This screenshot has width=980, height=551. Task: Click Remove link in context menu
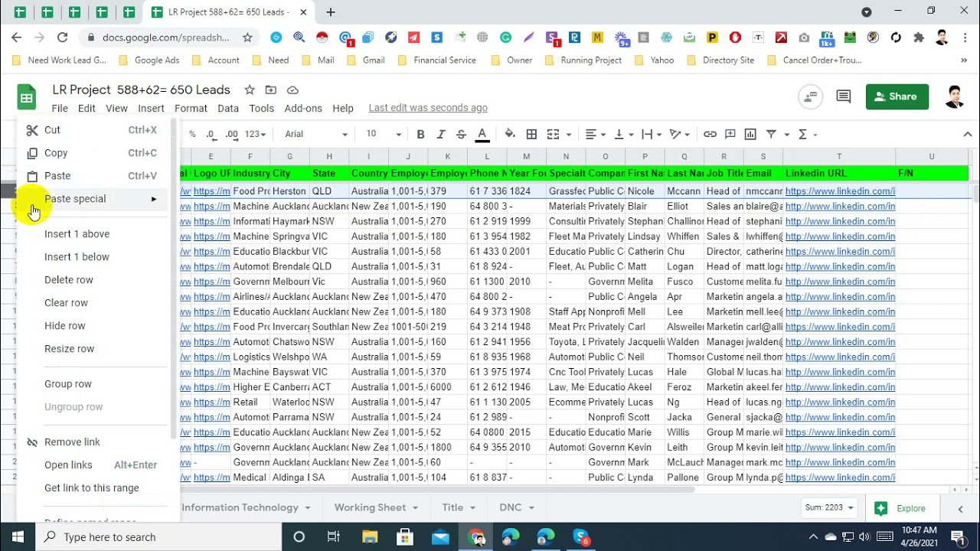92,442
